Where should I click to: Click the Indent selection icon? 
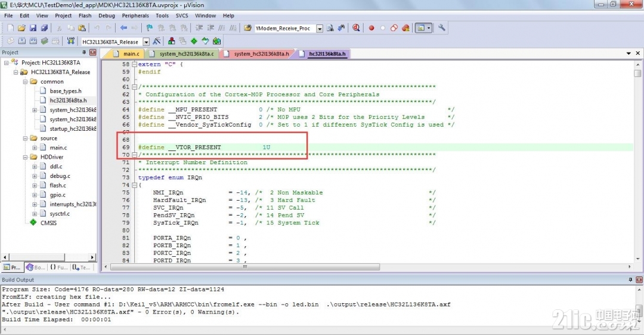[199, 28]
